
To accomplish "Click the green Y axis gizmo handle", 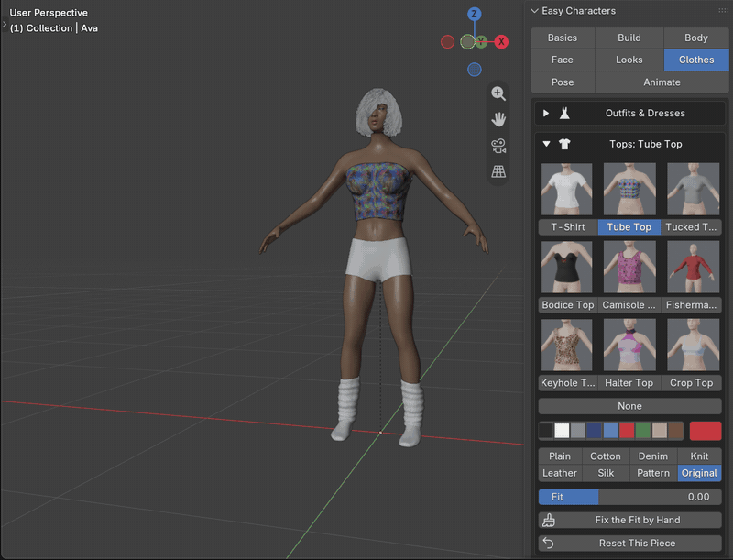I will [x=481, y=41].
